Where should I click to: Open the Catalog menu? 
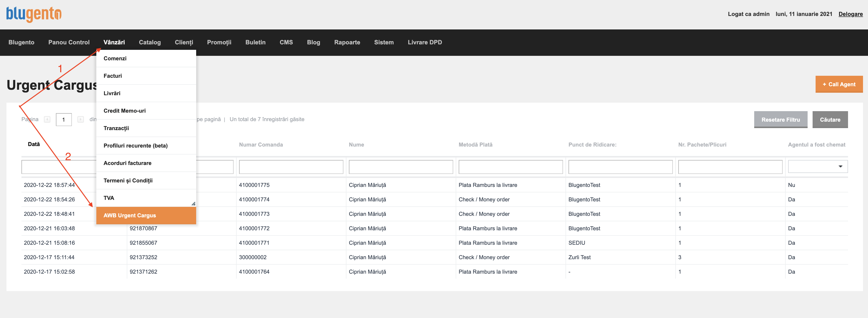pos(149,42)
